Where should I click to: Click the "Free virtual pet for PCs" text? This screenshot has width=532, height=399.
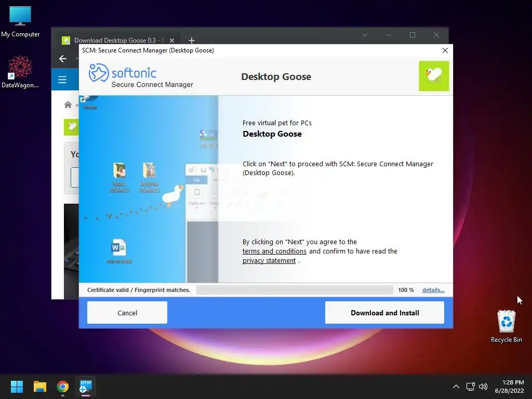click(x=277, y=123)
